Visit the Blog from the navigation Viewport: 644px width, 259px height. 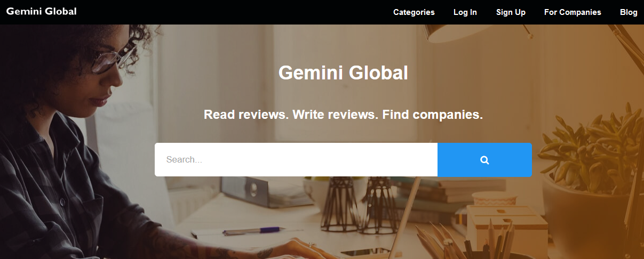[x=629, y=12]
